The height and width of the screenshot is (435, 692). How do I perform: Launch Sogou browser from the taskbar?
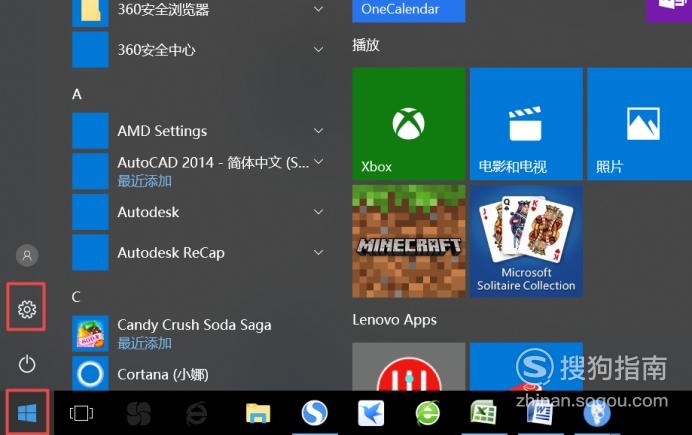click(314, 413)
